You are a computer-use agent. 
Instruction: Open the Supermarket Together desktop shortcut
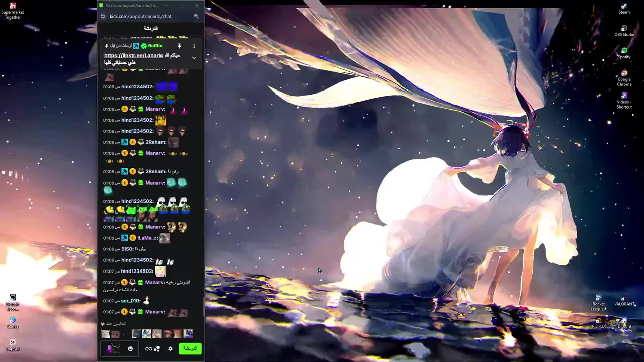(13, 11)
